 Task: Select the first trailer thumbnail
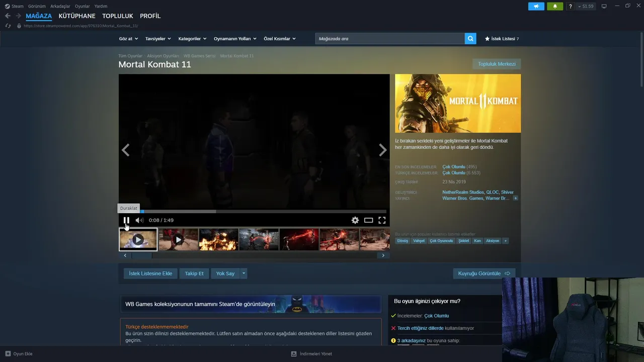(138, 239)
